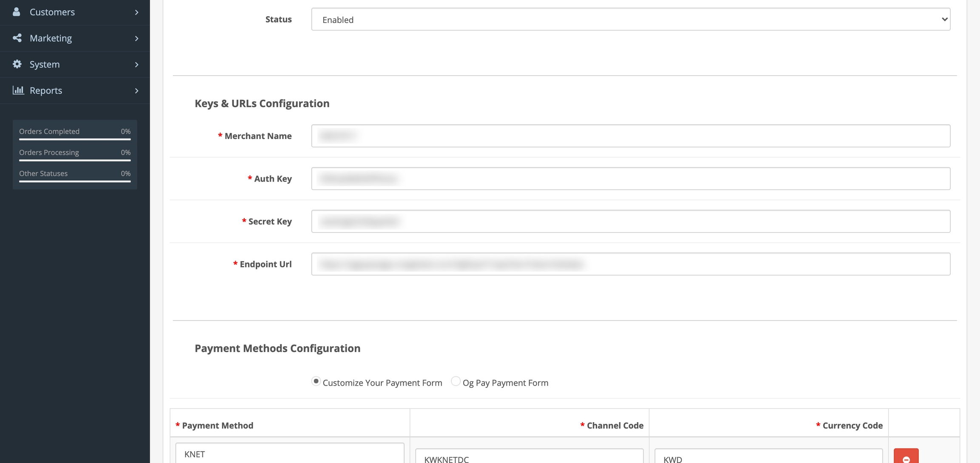This screenshot has width=980, height=463.
Task: Click red remove button on KNET row
Action: click(906, 457)
